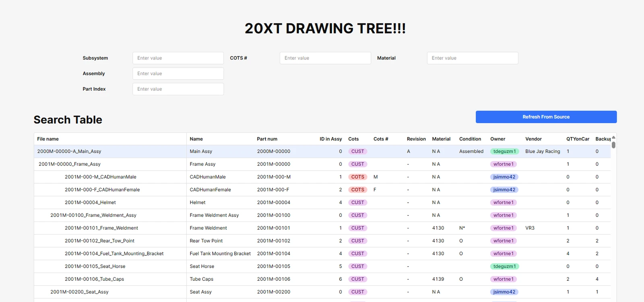Click the COTS tag in CADHumanMale row
Screen dimensions: 644x302
[x=357, y=177]
